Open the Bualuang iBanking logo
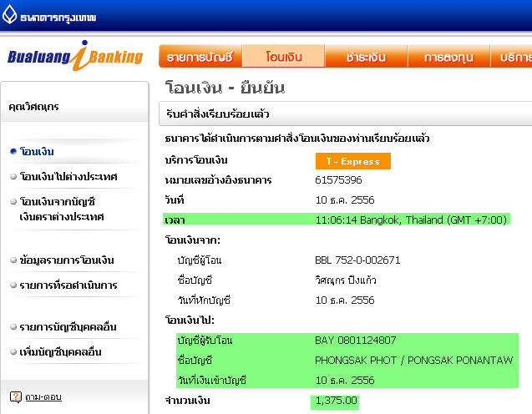 75,56
